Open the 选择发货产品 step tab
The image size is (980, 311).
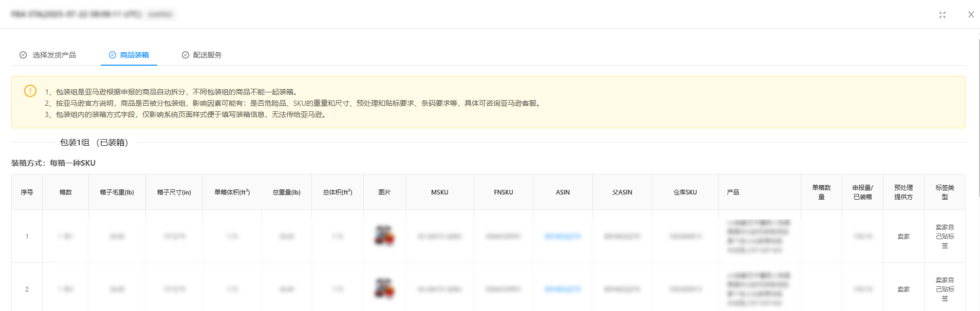(54, 55)
